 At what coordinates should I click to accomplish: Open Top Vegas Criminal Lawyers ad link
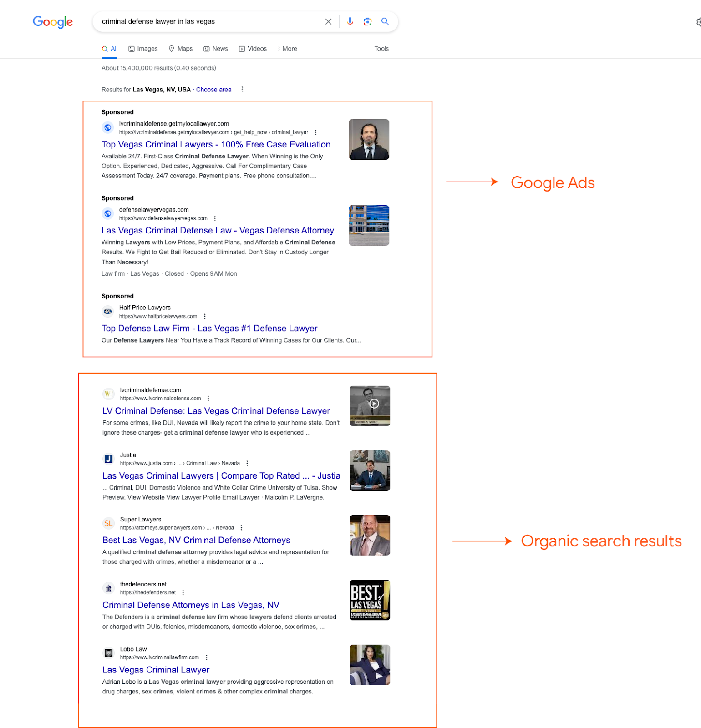coord(216,144)
